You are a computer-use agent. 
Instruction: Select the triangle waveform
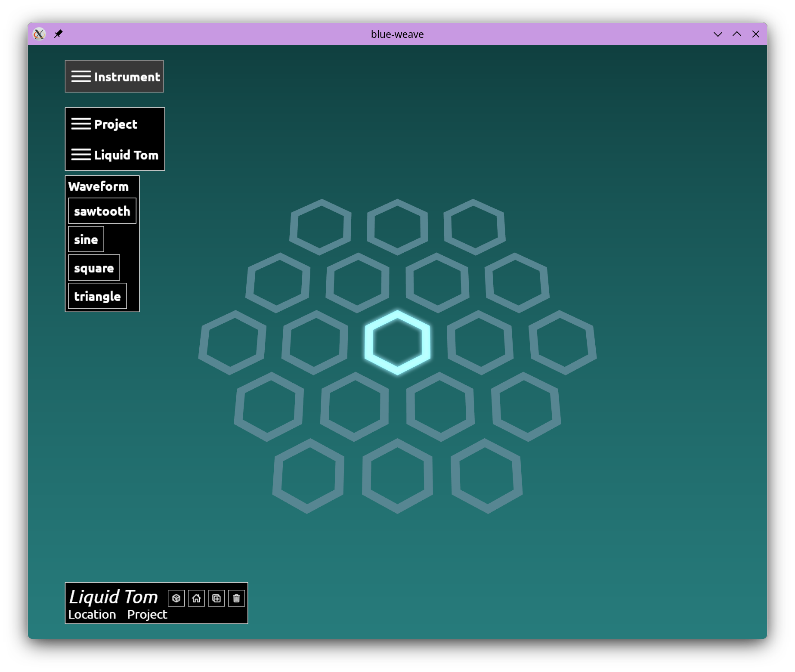(x=97, y=296)
